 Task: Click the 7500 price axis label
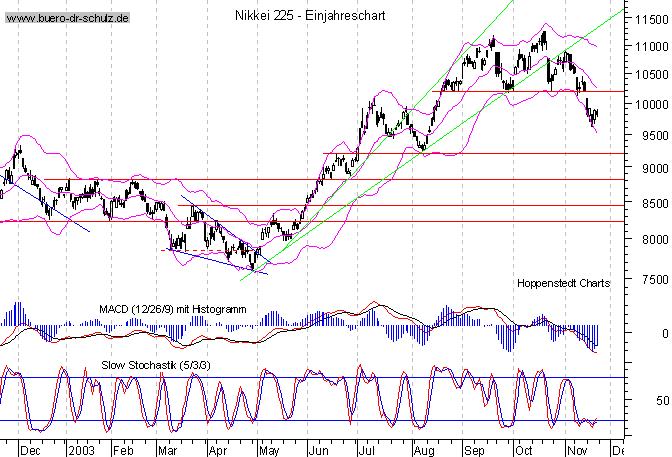point(648,280)
